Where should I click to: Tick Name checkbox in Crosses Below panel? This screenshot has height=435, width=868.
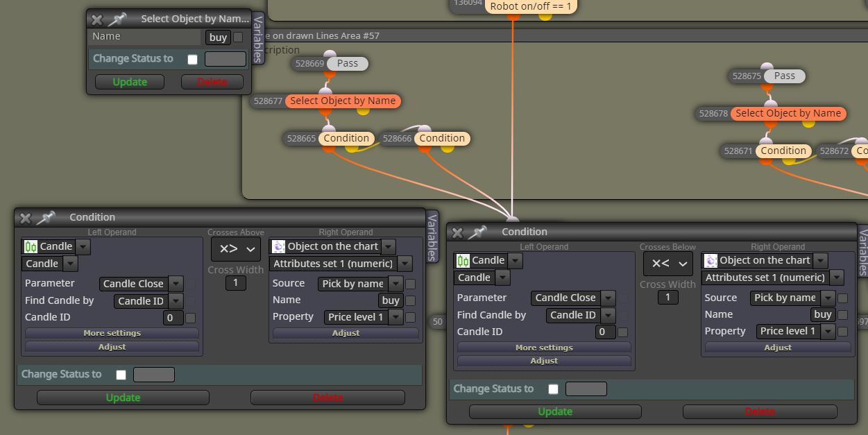tap(843, 315)
